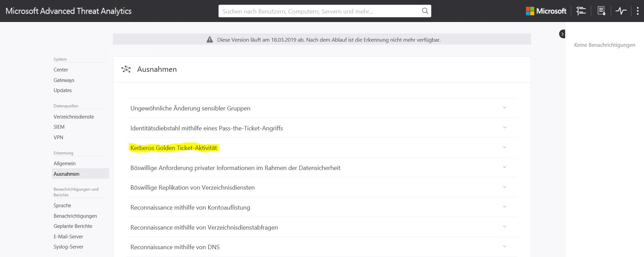Open the reports download icon
The height and width of the screenshot is (257, 644).
[601, 11]
